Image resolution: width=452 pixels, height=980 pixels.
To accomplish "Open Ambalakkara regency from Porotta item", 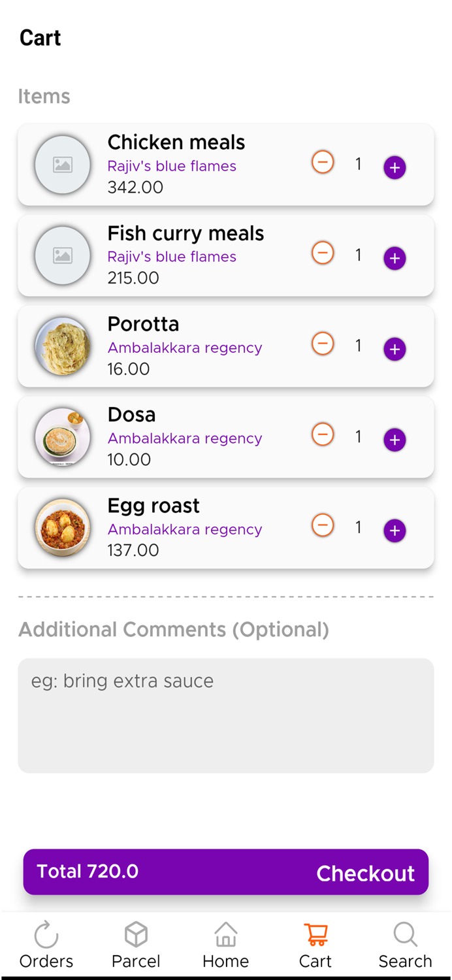I will 185,348.
